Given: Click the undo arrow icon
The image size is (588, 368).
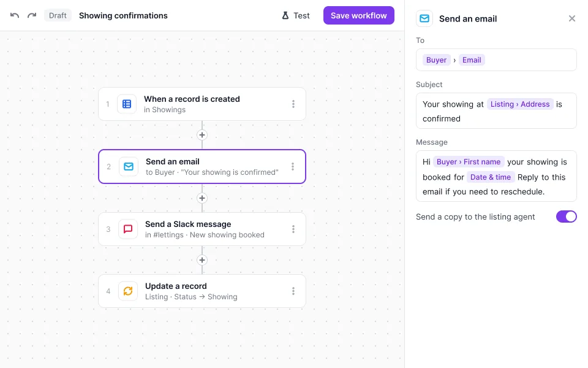Looking at the screenshot, I should pyautogui.click(x=15, y=15).
